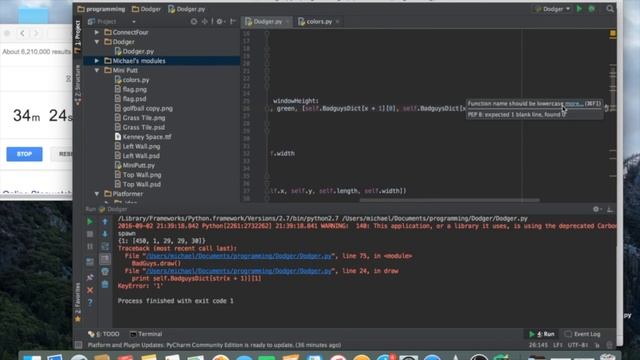Collapse the Mini Putt folder
This screenshot has height=360, width=640.
coord(97,70)
